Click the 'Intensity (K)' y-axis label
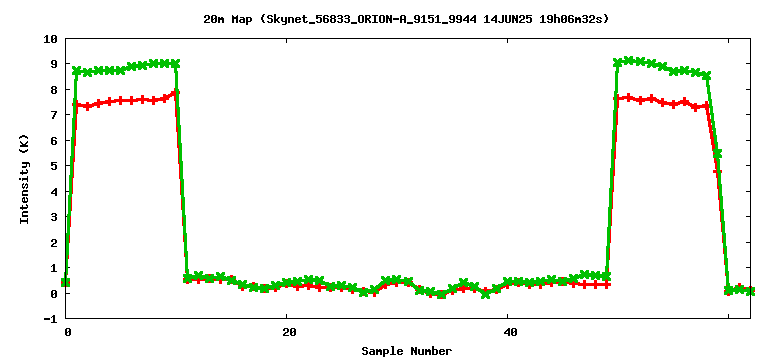This screenshot has height=360, width=768. point(24,179)
